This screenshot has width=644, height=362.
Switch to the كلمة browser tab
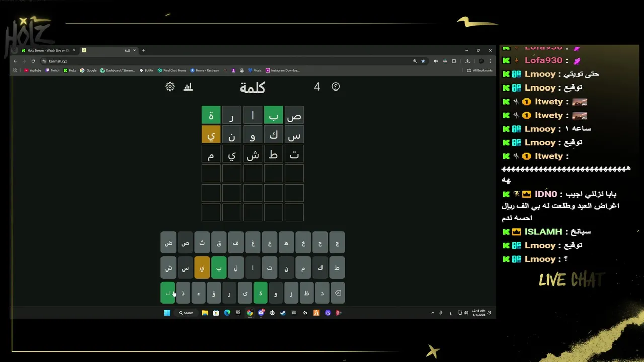click(109, 50)
